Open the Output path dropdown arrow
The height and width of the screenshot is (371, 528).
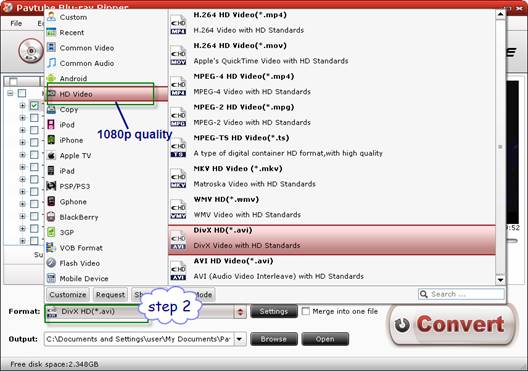(x=239, y=339)
